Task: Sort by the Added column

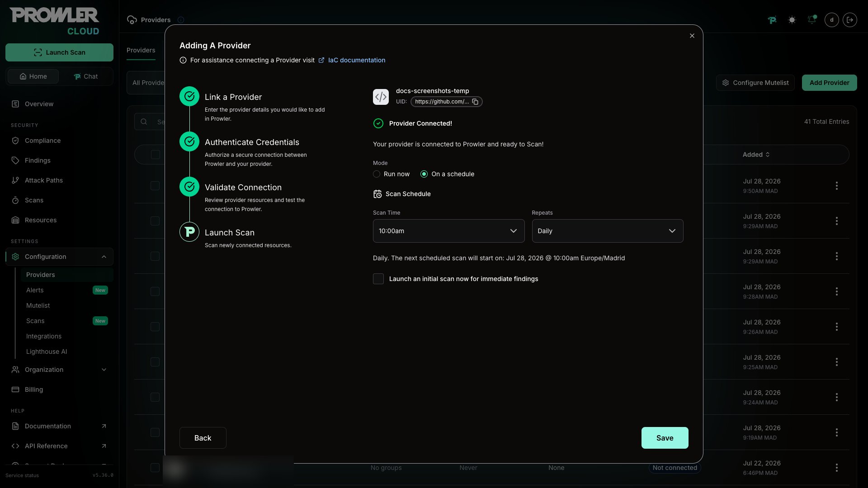Action: 756,155
